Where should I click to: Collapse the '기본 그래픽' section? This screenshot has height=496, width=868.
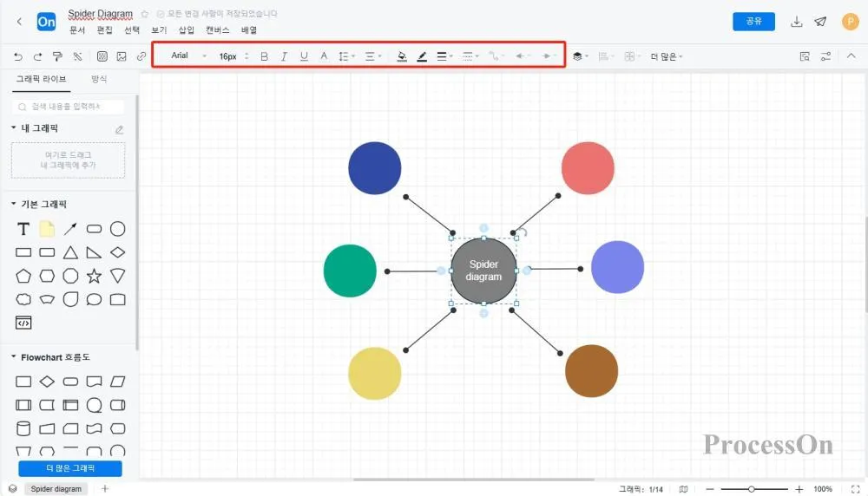tap(14, 204)
